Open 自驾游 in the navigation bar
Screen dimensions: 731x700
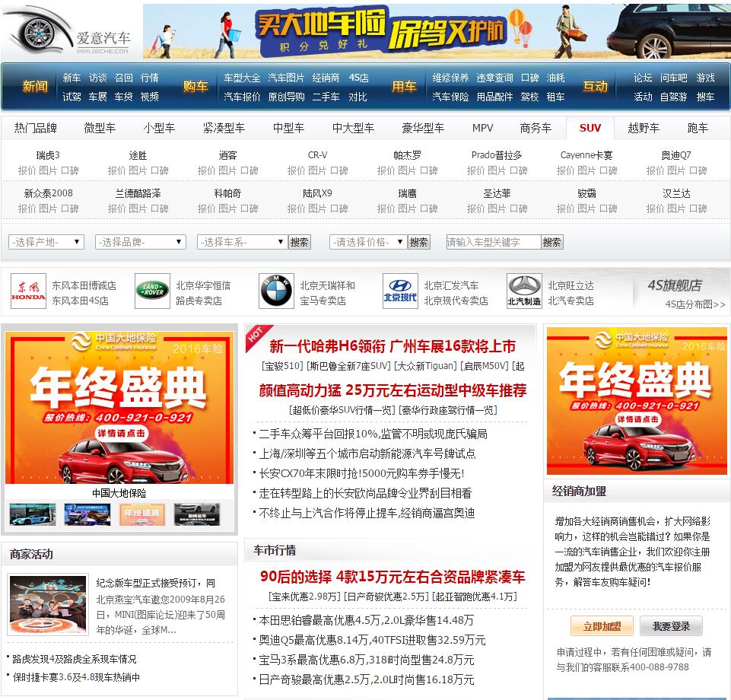pos(674,97)
